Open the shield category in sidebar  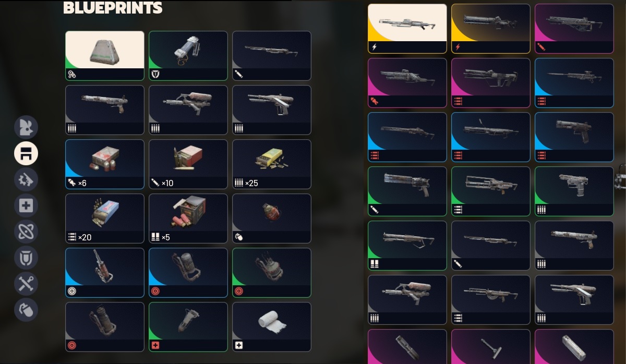pyautogui.click(x=26, y=258)
